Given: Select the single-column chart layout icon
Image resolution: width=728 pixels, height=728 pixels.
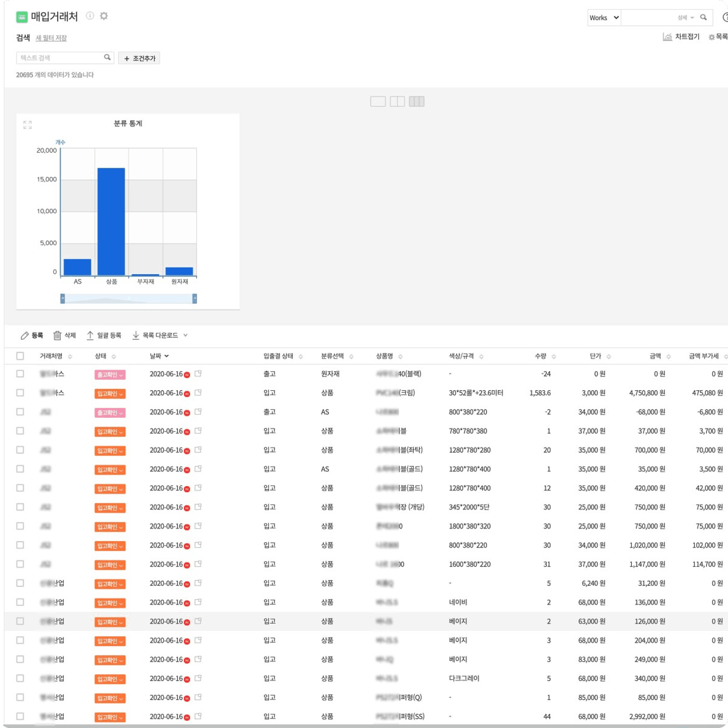Looking at the screenshot, I should pos(378,102).
